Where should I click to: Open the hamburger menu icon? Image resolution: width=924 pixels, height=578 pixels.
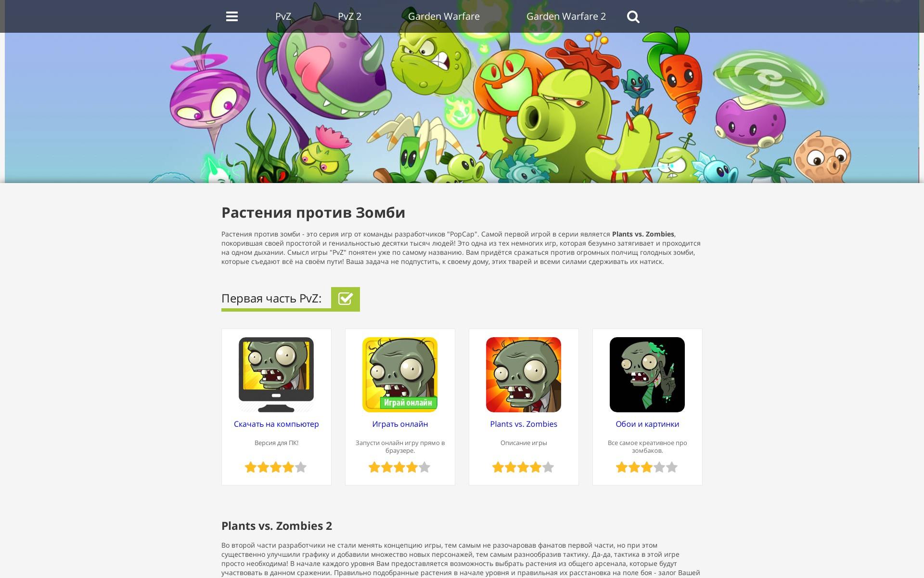(232, 16)
